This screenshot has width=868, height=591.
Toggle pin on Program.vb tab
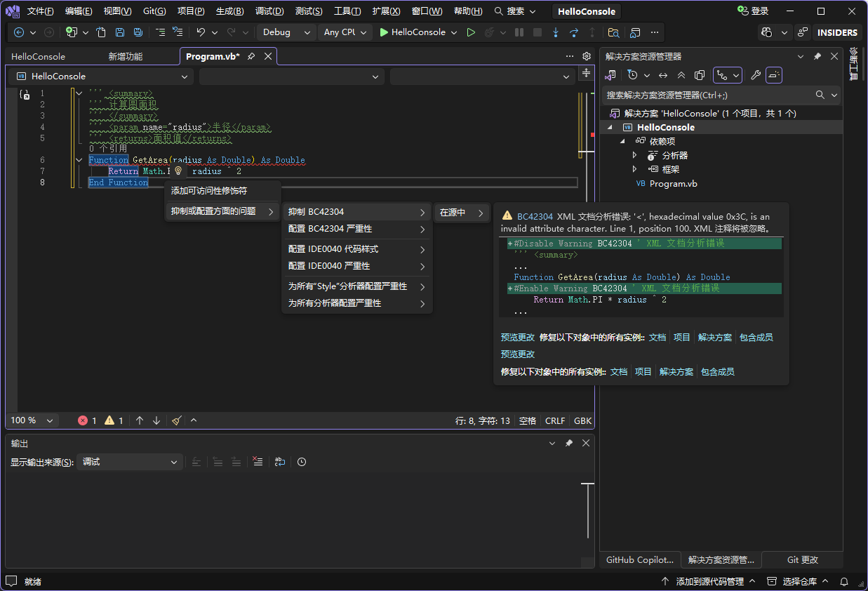251,56
